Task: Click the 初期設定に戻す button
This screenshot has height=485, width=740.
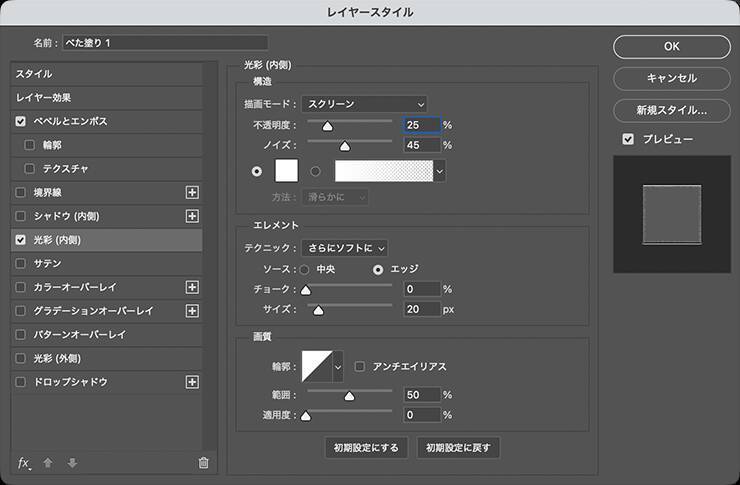Action: [458, 448]
